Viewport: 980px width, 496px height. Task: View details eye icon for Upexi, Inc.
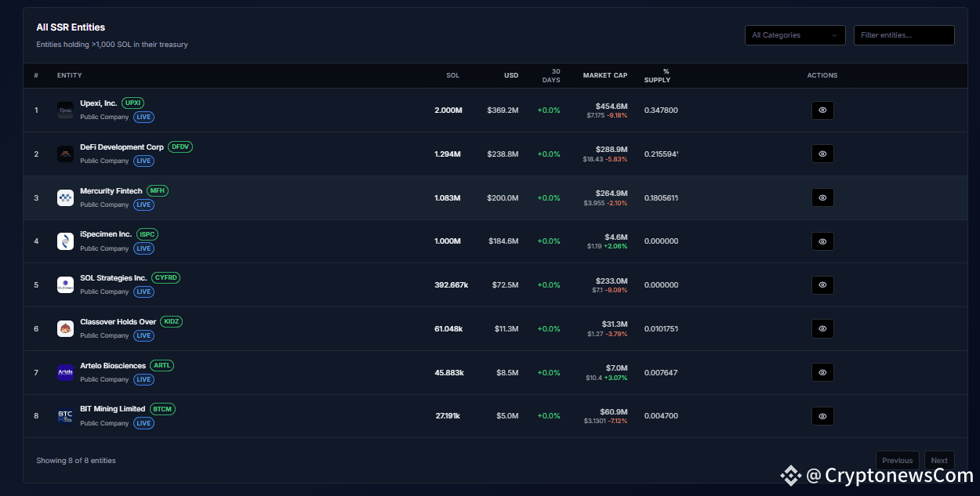(822, 110)
